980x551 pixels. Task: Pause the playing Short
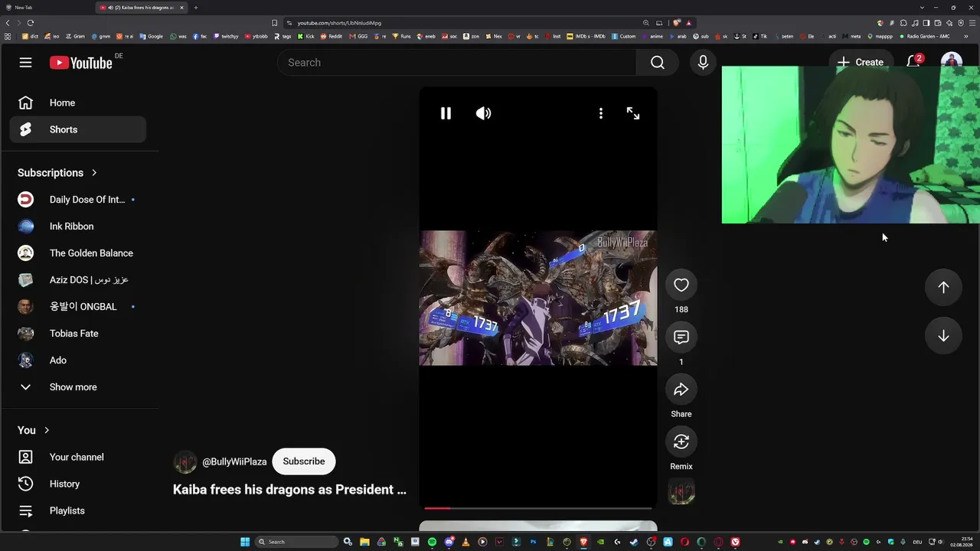[x=446, y=113]
